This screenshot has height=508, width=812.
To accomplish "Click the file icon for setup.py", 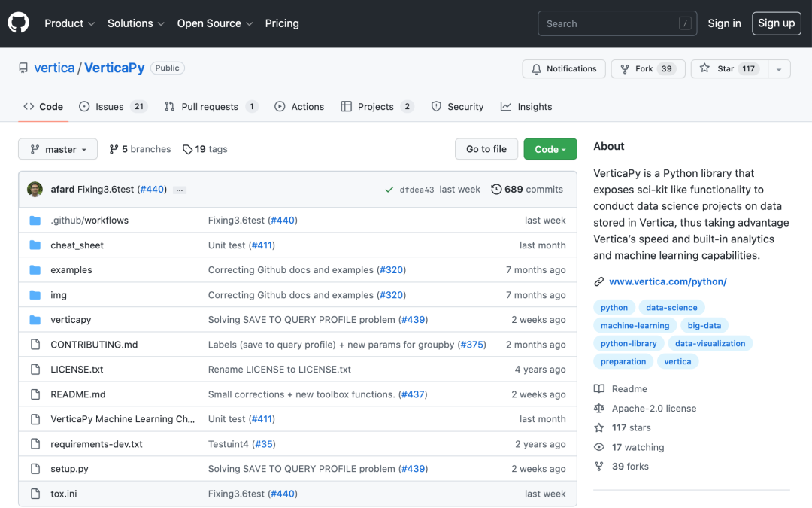I will [x=35, y=469].
